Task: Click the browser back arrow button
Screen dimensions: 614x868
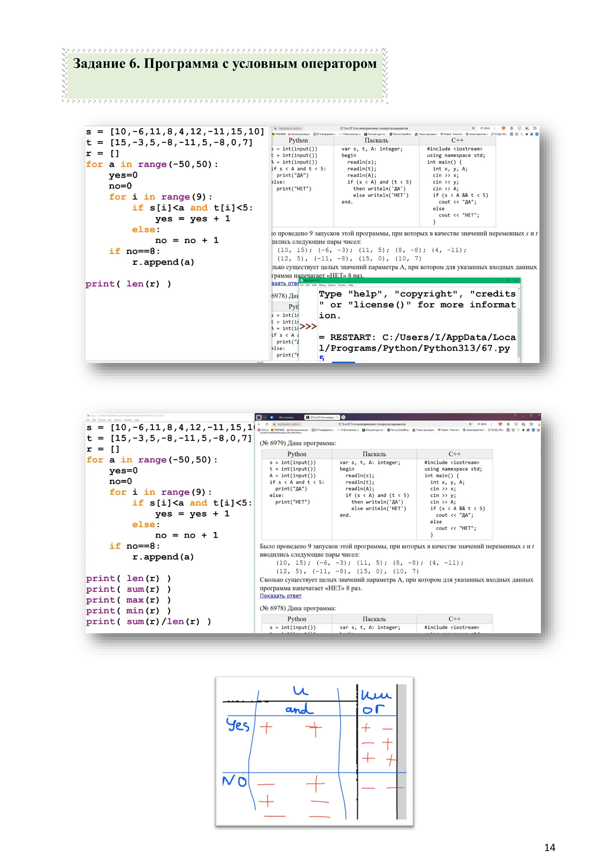Action: click(x=259, y=424)
